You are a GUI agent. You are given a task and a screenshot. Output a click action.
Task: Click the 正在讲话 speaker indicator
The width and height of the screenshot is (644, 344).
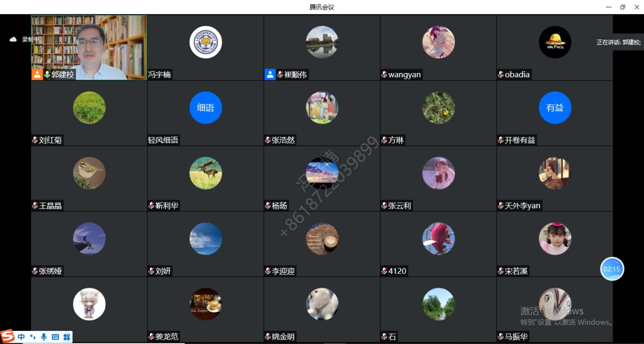point(619,42)
